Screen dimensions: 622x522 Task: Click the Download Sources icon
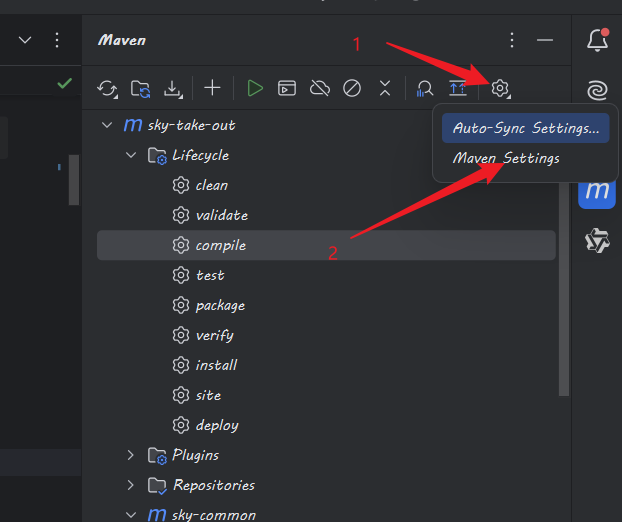pos(173,88)
